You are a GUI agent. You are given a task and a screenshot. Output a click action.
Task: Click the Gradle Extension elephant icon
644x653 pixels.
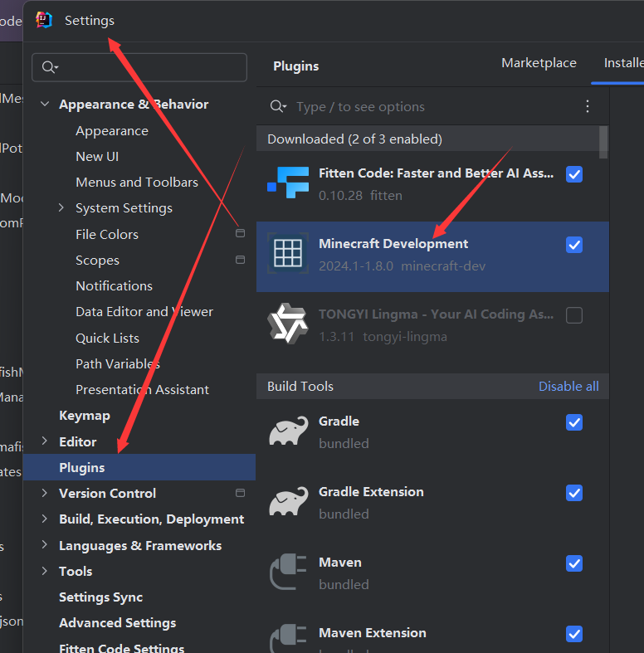pos(288,501)
